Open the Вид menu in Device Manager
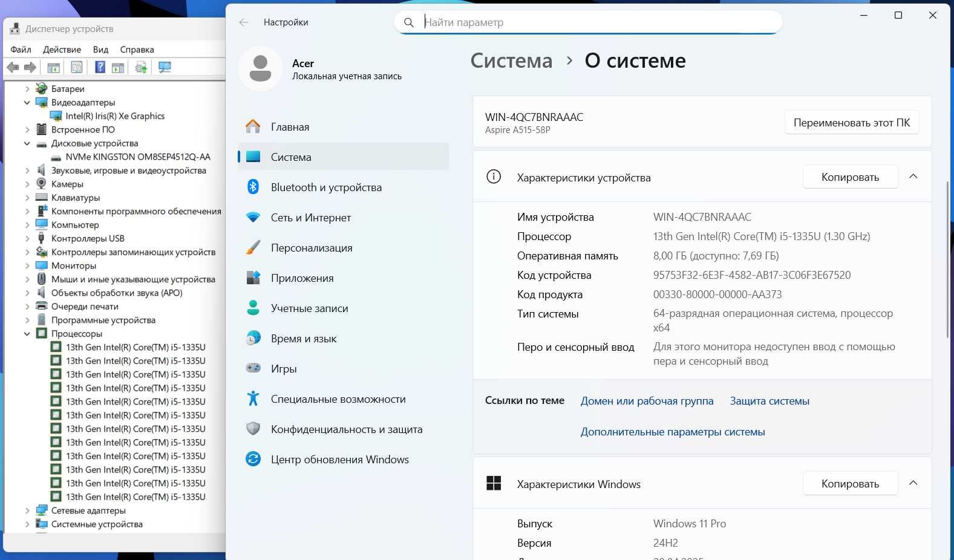The height and width of the screenshot is (560, 954). (100, 50)
